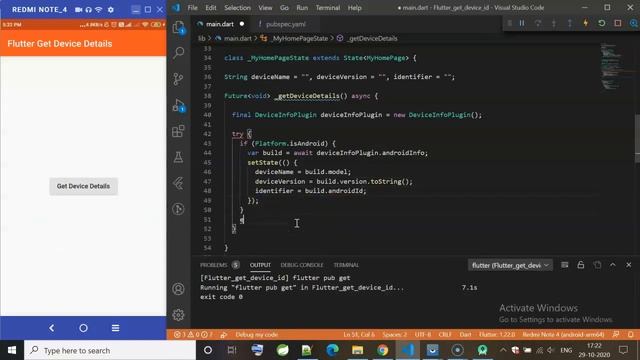The width and height of the screenshot is (640, 360).
Task: Tap the phone back navigation button
Action: pos(51,328)
